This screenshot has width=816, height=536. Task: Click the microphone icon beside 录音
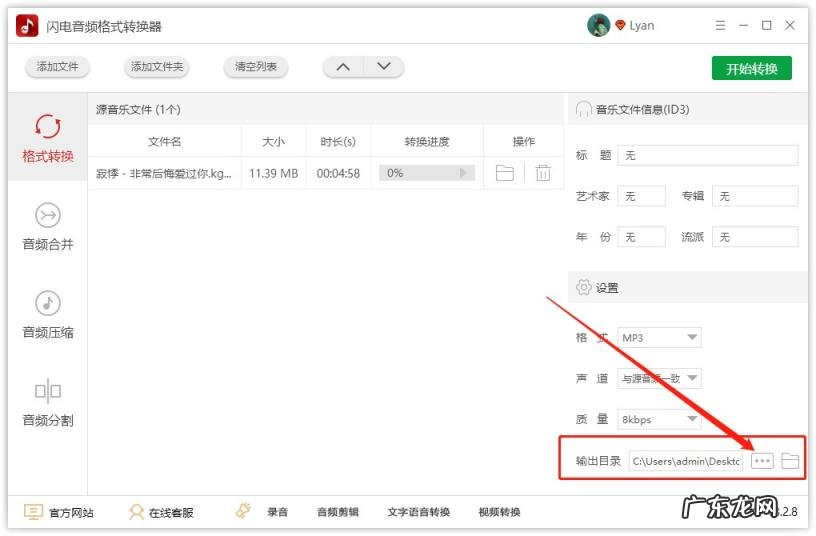pyautogui.click(x=243, y=511)
